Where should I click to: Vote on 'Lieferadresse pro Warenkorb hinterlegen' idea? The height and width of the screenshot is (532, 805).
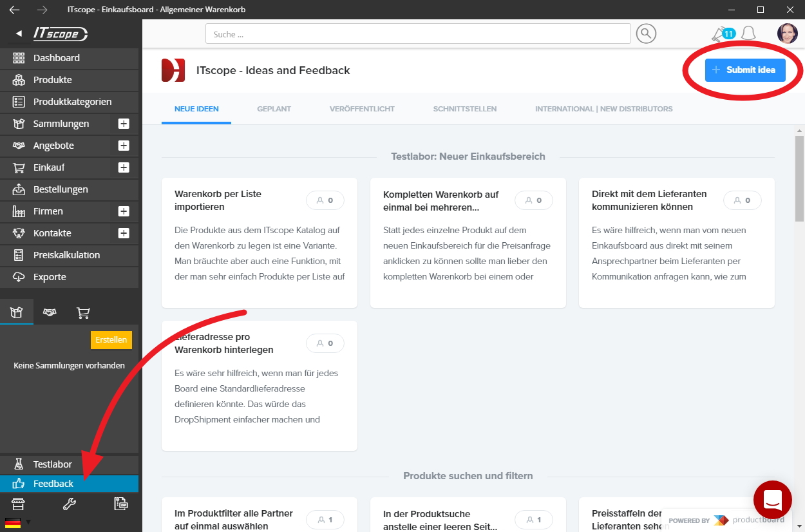point(325,343)
